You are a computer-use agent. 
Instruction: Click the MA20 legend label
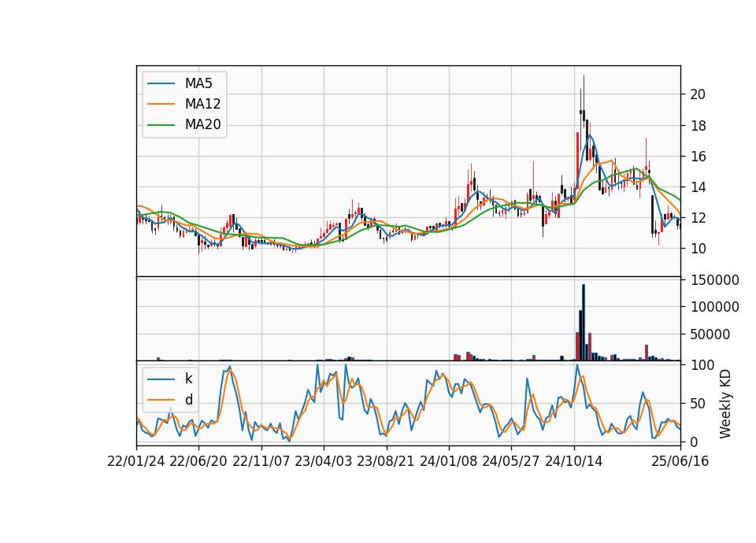(x=202, y=124)
